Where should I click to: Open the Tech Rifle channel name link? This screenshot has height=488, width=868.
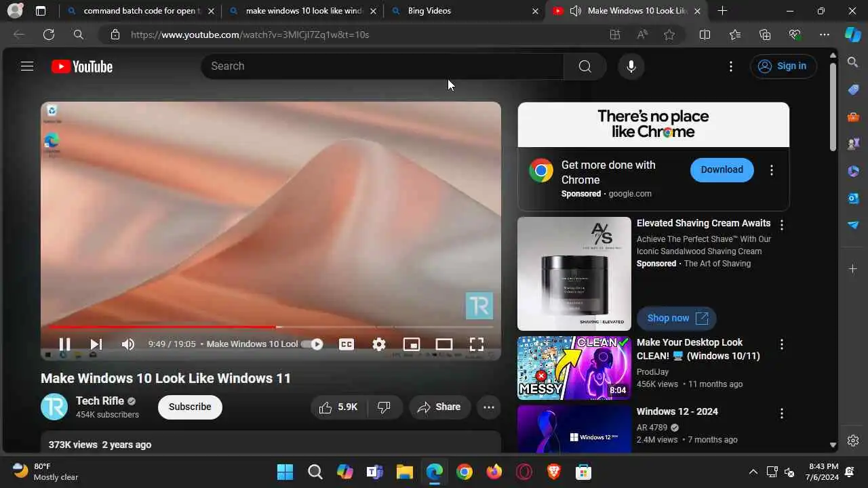coord(100,401)
